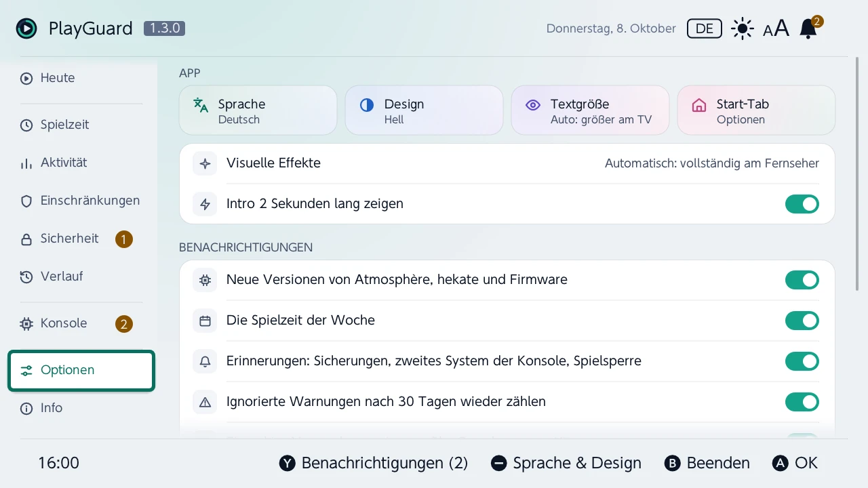The width and height of the screenshot is (868, 488).
Task: Open the Spielzeit tab
Action: (81, 125)
